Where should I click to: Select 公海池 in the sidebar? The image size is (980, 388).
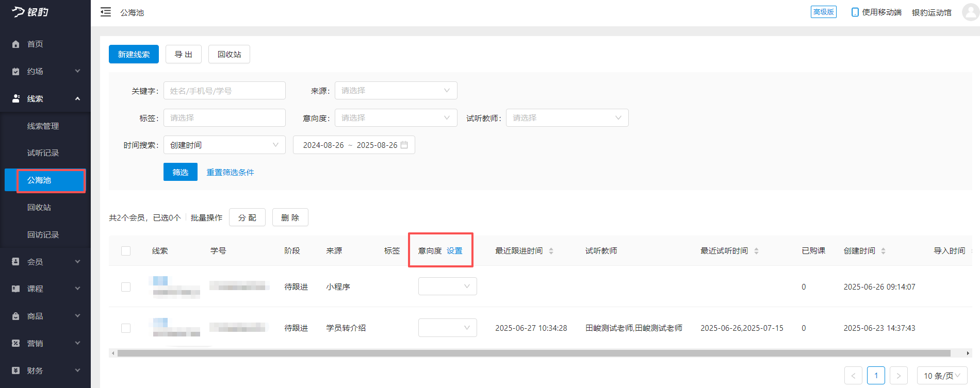45,180
